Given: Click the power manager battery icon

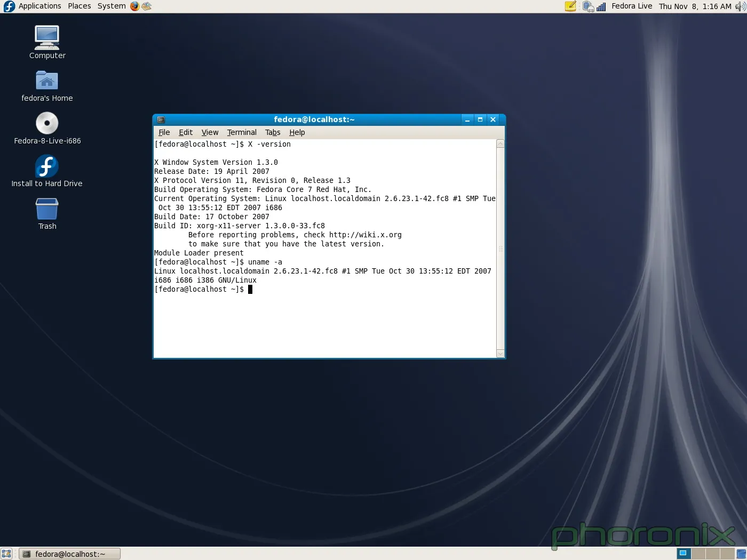Looking at the screenshot, I should 588,6.
